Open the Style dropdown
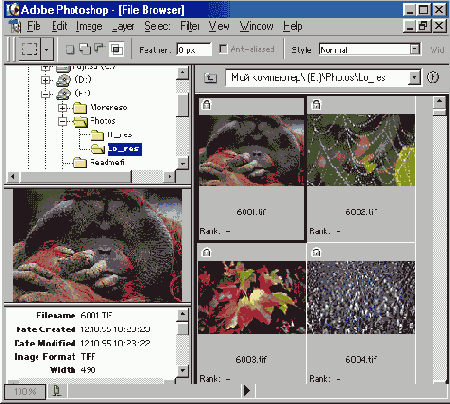450x404 pixels. 415,49
